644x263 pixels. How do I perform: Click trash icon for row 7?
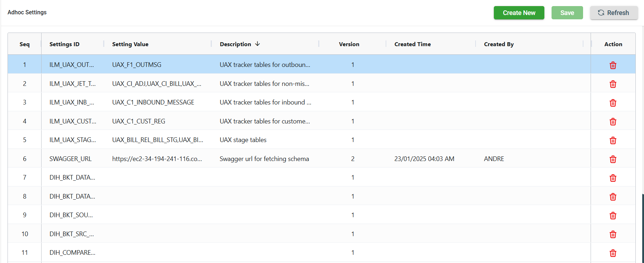coord(613,178)
